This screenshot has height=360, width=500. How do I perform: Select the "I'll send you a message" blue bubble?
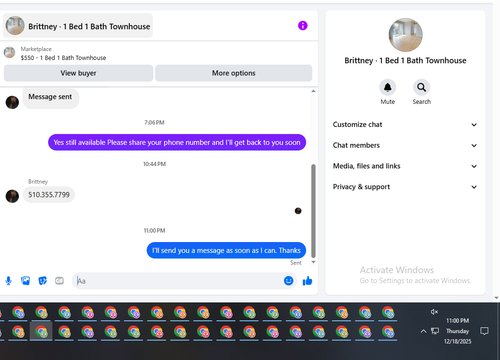[x=226, y=250]
